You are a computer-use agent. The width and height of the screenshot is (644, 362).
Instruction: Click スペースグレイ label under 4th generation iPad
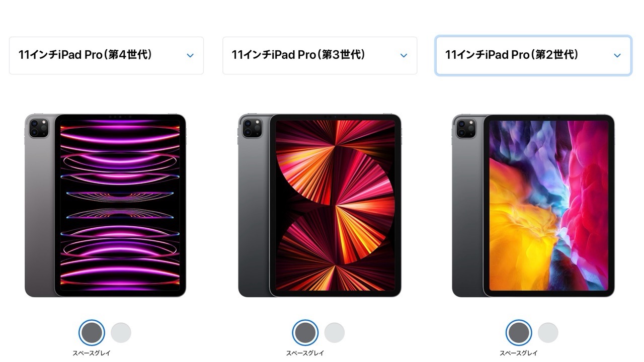[92, 353]
